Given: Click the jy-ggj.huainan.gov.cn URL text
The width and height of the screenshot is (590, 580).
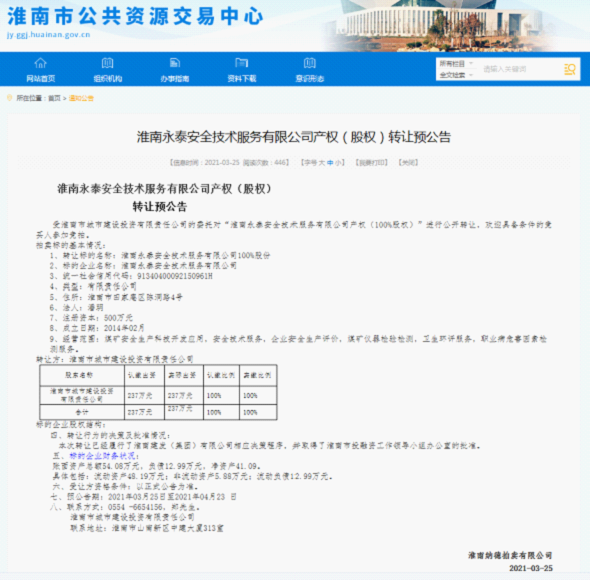Looking at the screenshot, I should click(x=49, y=35).
